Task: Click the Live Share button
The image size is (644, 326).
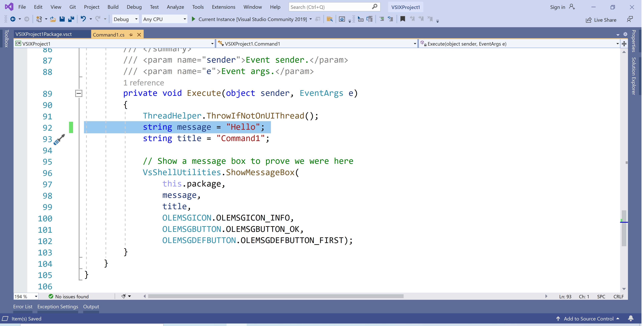Action: click(601, 20)
